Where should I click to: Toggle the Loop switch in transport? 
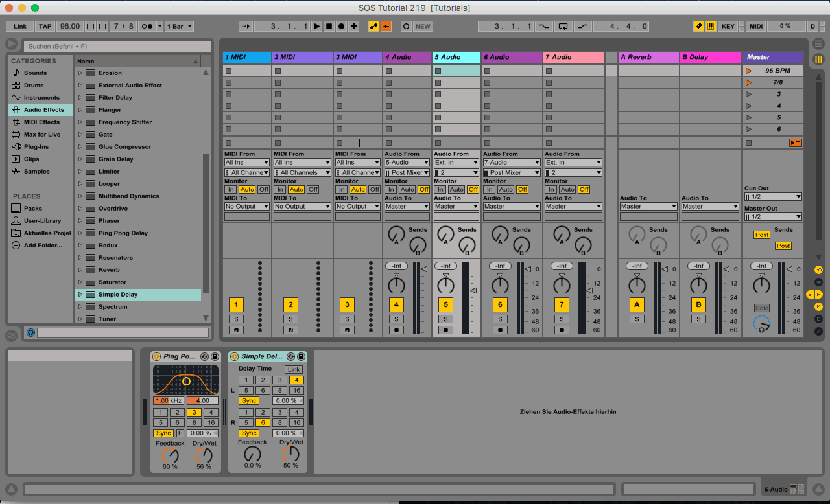click(563, 27)
